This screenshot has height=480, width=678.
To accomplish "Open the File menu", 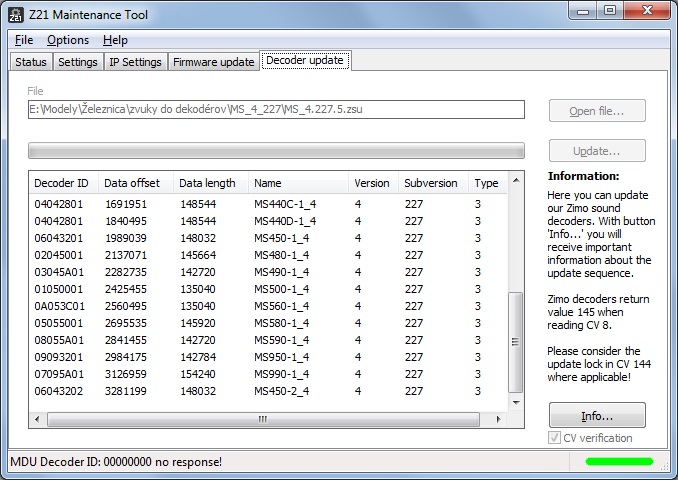I will coord(24,40).
